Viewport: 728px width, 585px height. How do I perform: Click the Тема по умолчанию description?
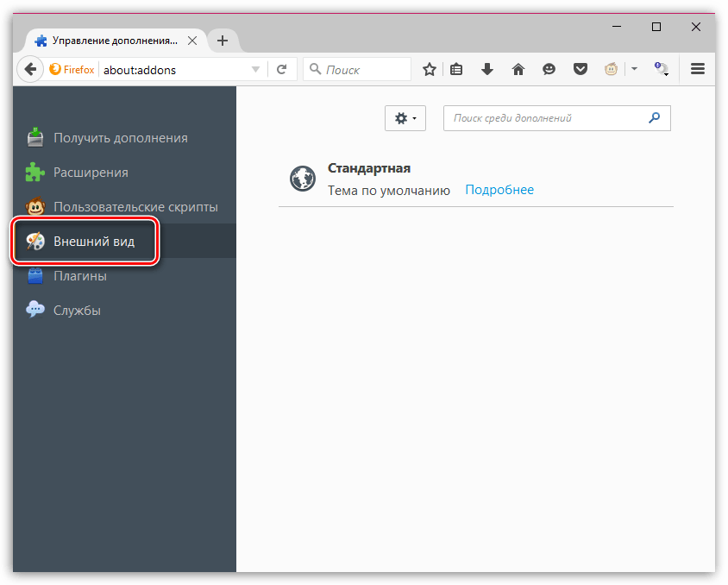(x=389, y=191)
